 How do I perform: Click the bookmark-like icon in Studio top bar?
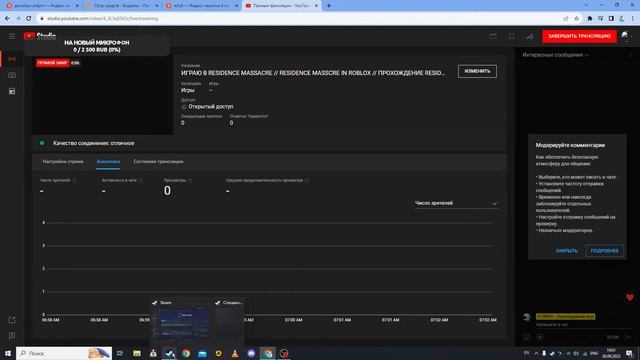[511, 36]
